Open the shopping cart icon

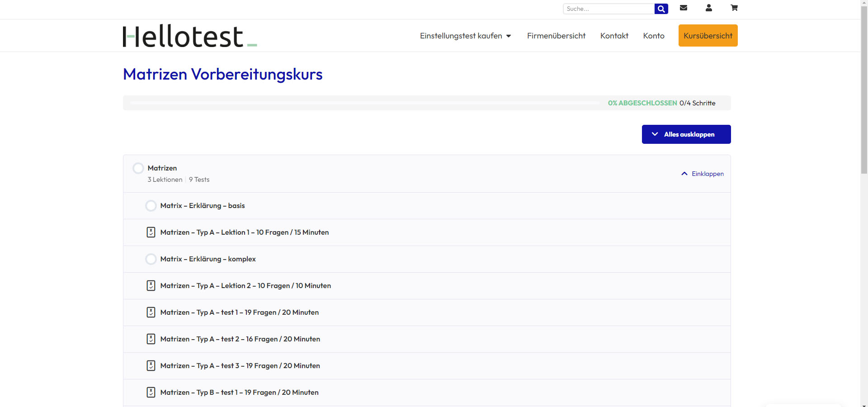(x=734, y=8)
